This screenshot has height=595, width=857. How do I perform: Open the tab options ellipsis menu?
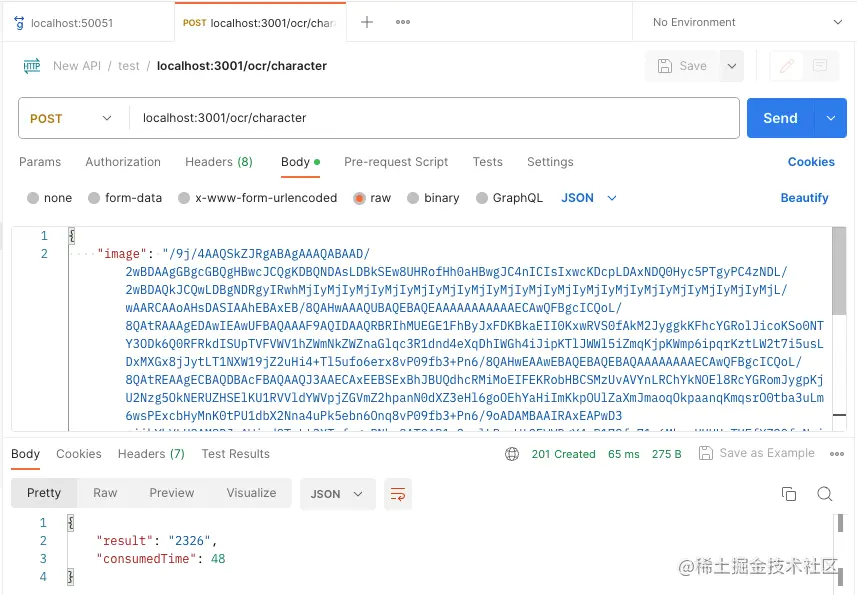point(403,22)
